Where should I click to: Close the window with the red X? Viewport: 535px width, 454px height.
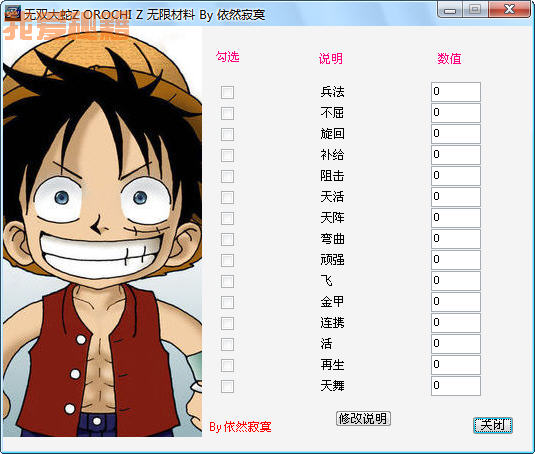click(509, 9)
